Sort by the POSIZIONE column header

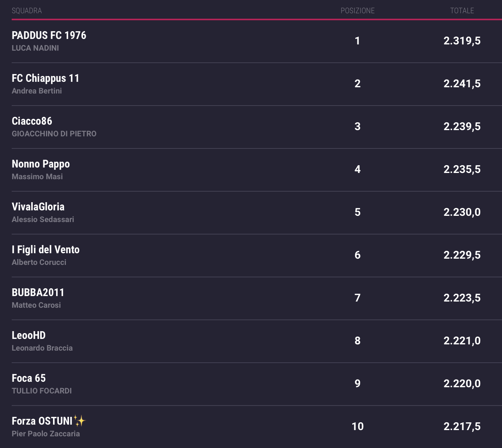tap(357, 11)
